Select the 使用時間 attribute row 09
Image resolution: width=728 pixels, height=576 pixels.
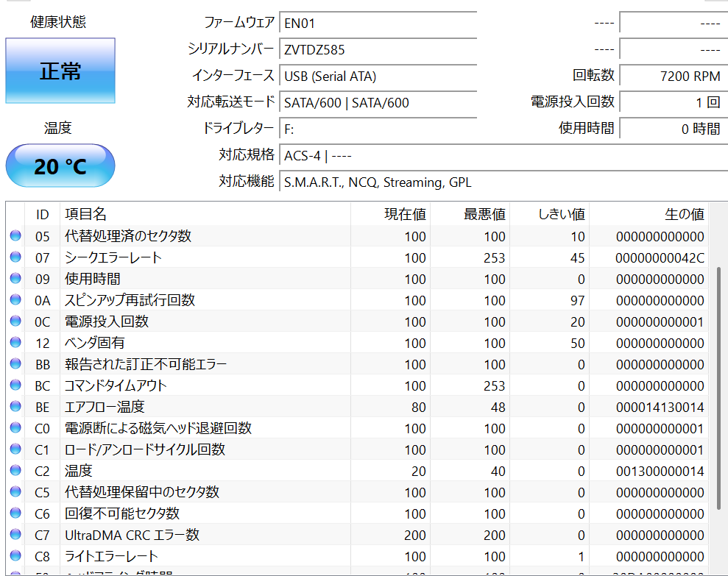[358, 279]
